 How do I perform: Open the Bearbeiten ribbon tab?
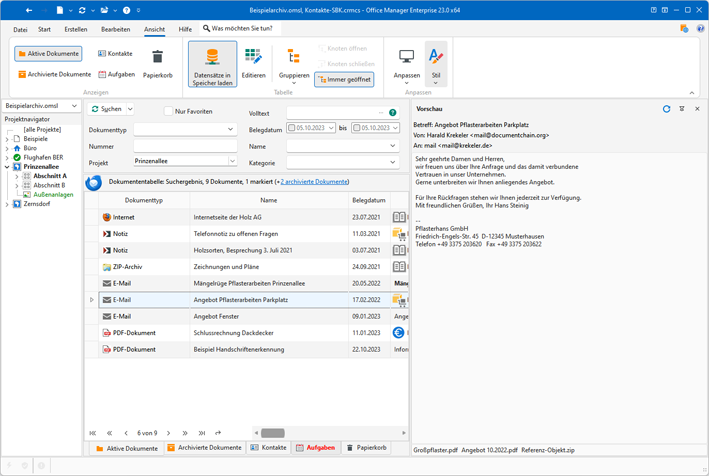pyautogui.click(x=116, y=29)
